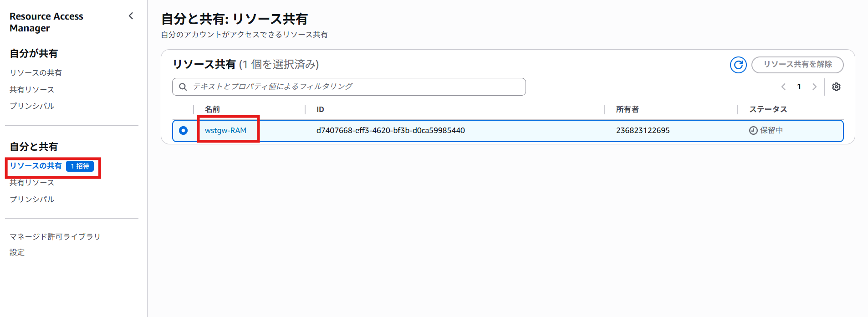Open 共有リソース under 自分と共有
The width and height of the screenshot is (868, 317).
coord(32,182)
